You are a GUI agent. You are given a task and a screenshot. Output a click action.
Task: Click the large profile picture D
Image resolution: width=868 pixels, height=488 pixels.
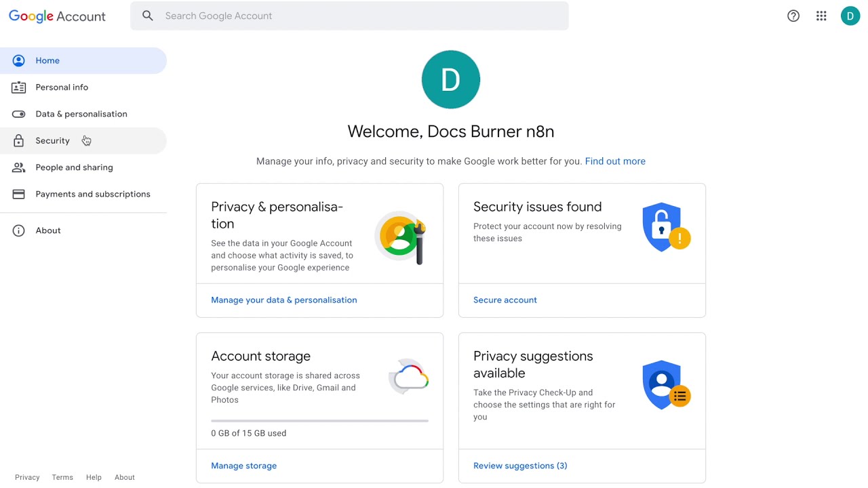(451, 79)
